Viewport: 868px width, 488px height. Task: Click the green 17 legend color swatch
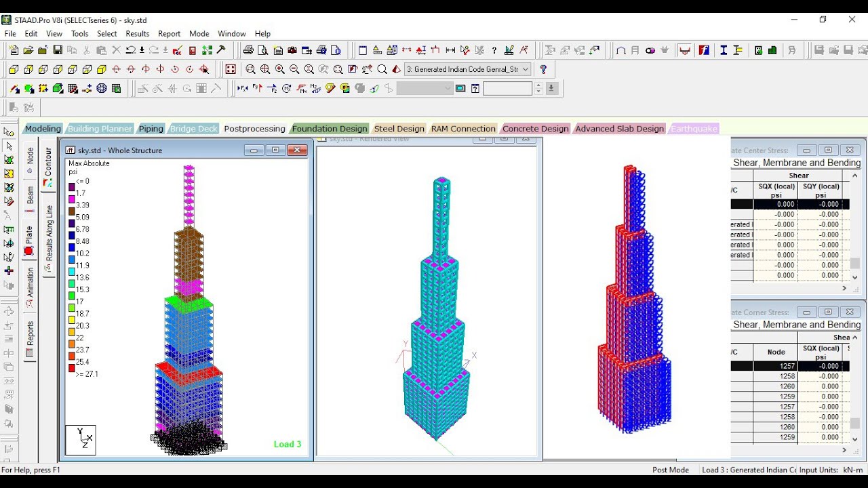click(72, 296)
